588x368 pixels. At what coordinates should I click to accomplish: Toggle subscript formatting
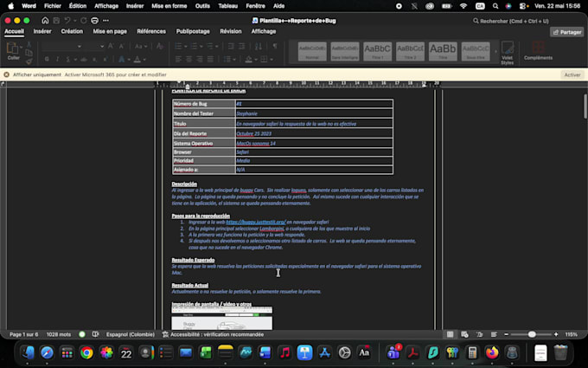pyautogui.click(x=95, y=60)
